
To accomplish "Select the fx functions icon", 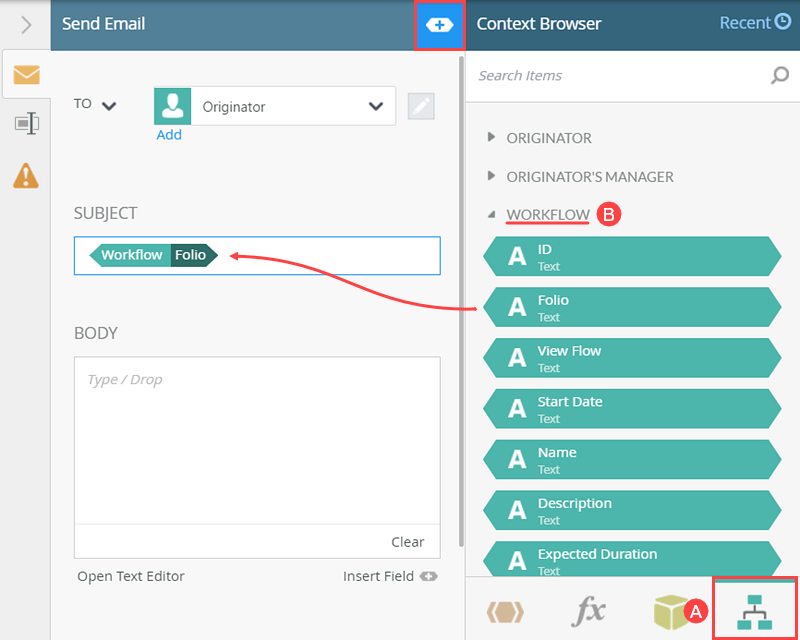I will 589,612.
